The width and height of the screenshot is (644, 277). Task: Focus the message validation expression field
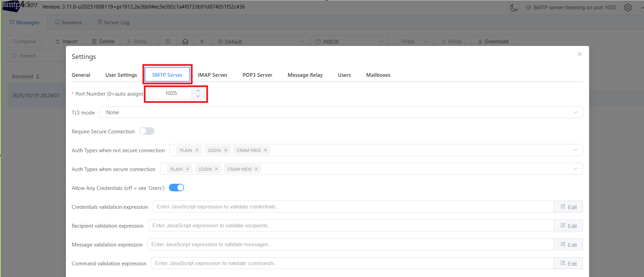[x=350, y=244]
